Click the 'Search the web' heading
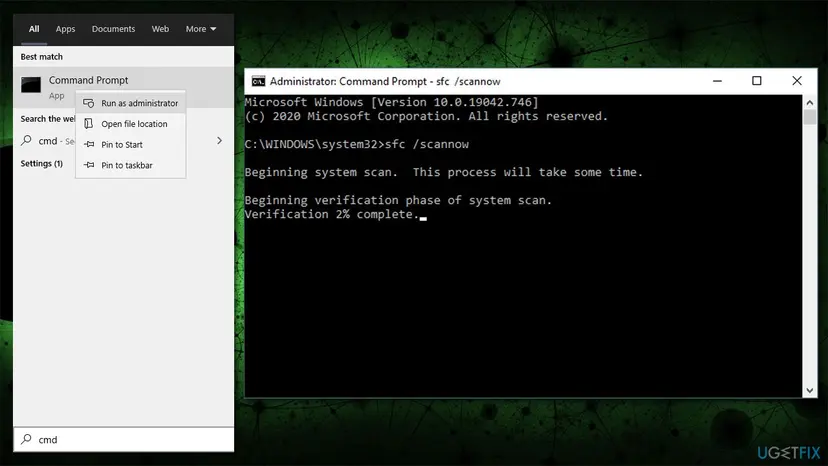 point(48,119)
